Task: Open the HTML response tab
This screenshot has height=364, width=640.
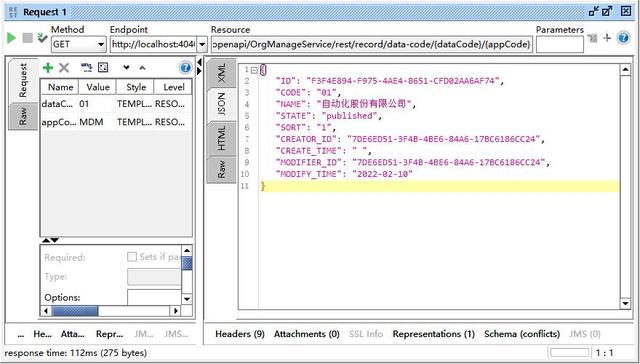Action: 221,138
